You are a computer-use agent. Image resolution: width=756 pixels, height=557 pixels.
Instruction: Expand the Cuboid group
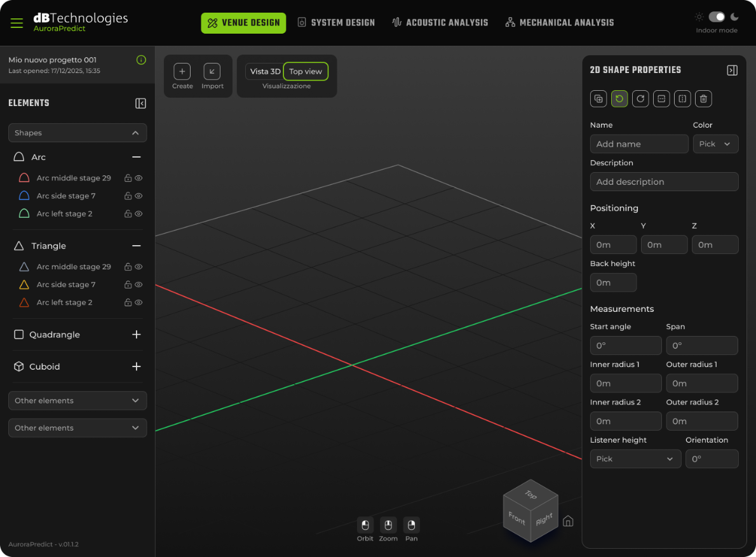[137, 366]
